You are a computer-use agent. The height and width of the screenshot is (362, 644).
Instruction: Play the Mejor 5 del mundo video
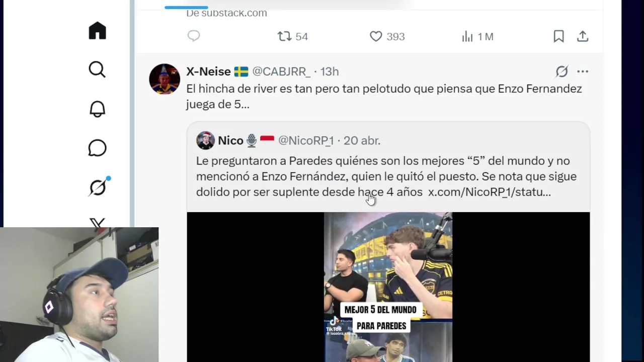(x=388, y=287)
